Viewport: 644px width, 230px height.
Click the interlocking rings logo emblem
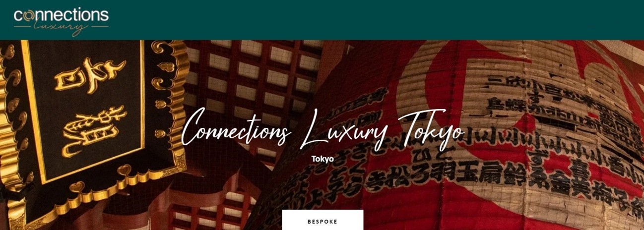coord(29,15)
